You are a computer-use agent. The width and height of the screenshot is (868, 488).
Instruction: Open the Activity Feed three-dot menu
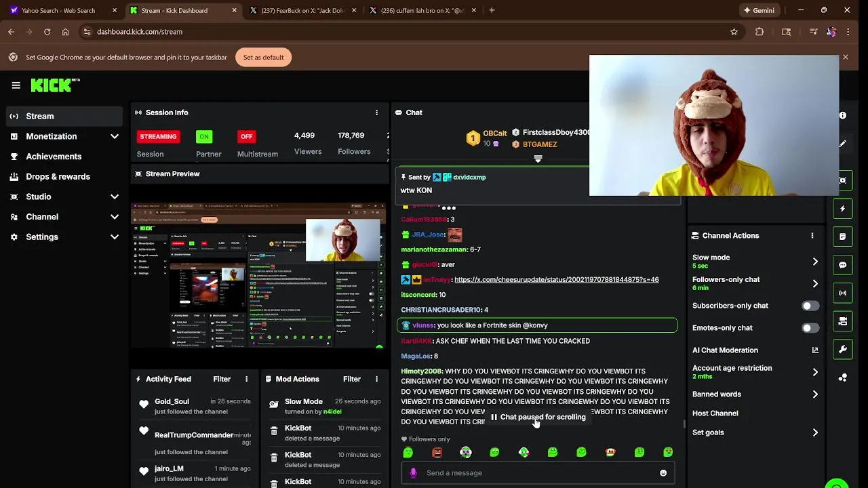tap(246, 379)
